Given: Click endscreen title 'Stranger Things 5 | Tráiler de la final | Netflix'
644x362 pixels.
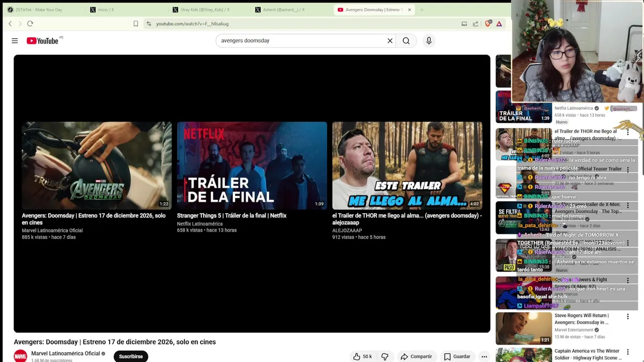Looking at the screenshot, I should click(231, 216).
